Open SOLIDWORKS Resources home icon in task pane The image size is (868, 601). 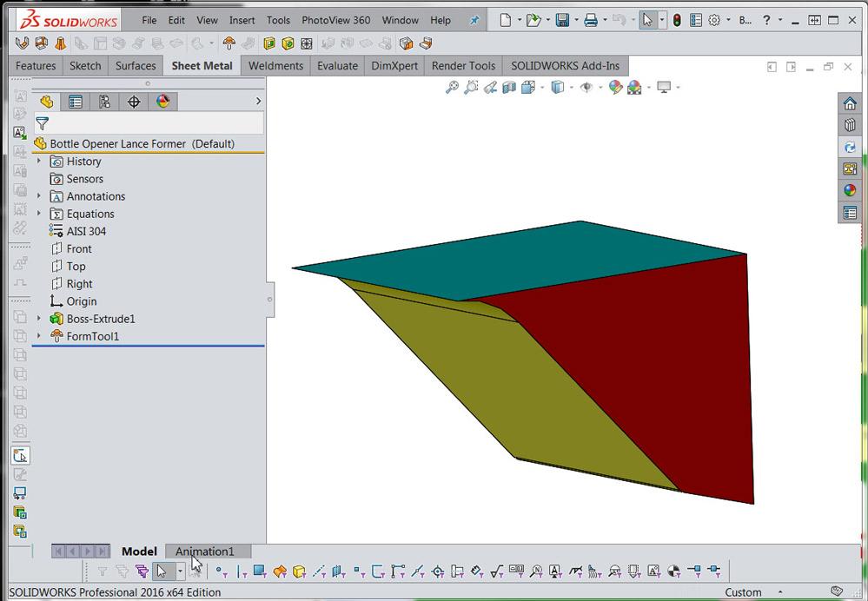pos(850,103)
